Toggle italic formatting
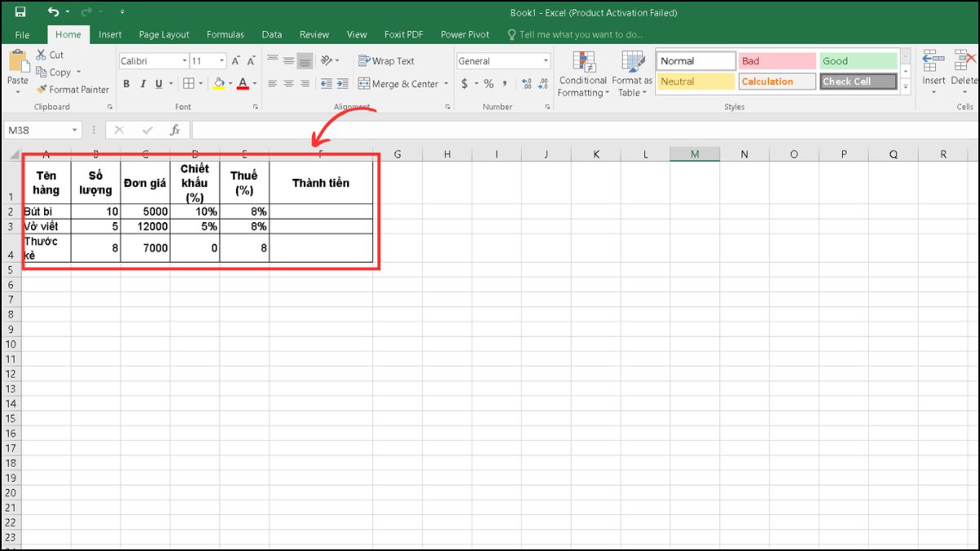This screenshot has width=980, height=551. coord(143,83)
